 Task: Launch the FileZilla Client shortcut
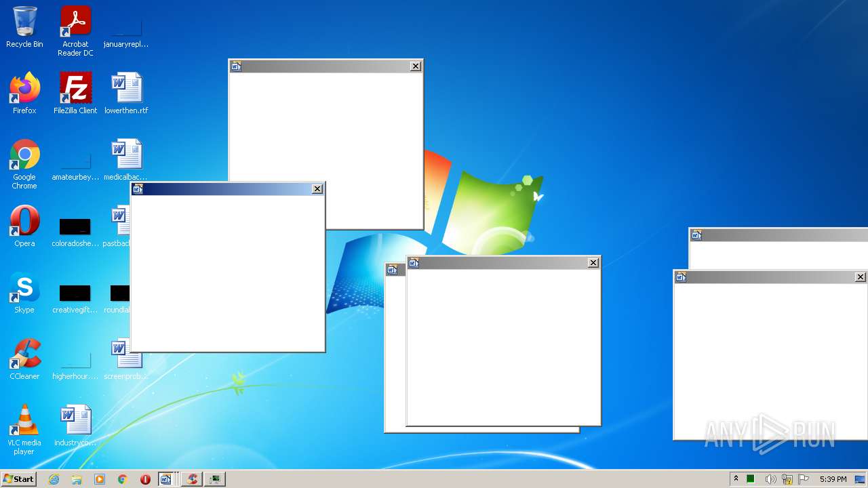pyautogui.click(x=75, y=94)
